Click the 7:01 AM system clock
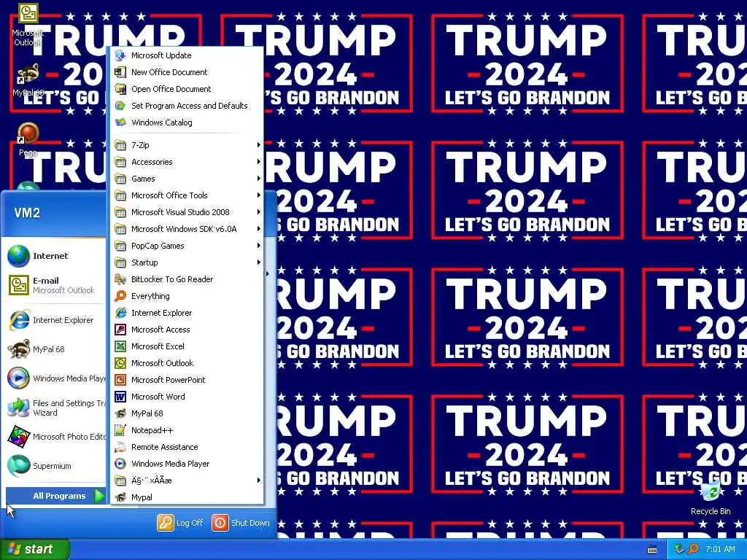Screen dimensions: 747x560 (x=720, y=549)
